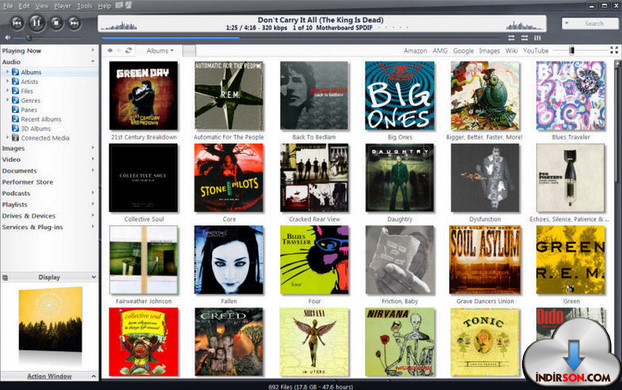Skip to the previous track
The image size is (622, 390).
point(17,23)
